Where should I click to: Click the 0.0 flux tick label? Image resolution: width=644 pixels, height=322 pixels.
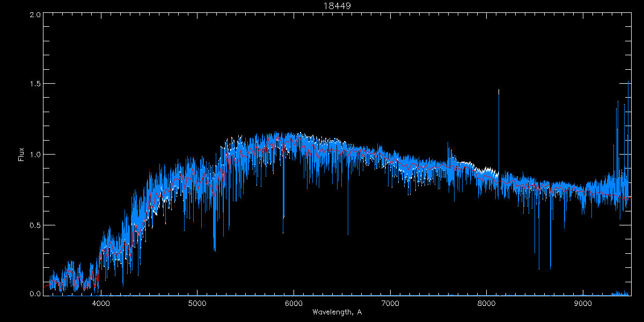tap(34, 294)
